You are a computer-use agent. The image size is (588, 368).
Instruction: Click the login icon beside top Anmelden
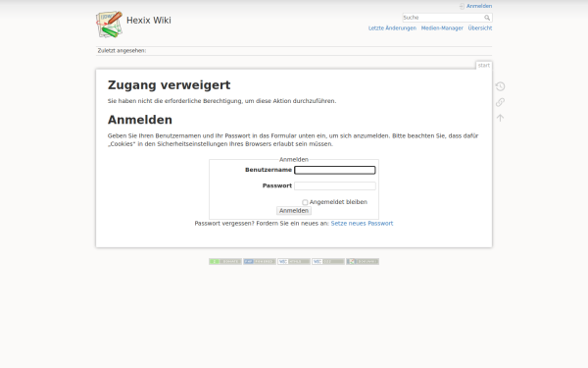click(462, 6)
